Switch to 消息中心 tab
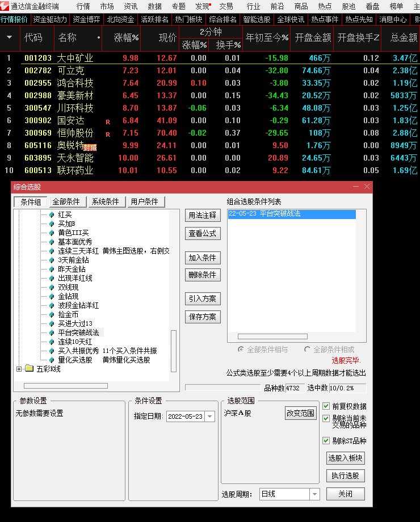The image size is (420, 522). (x=393, y=19)
